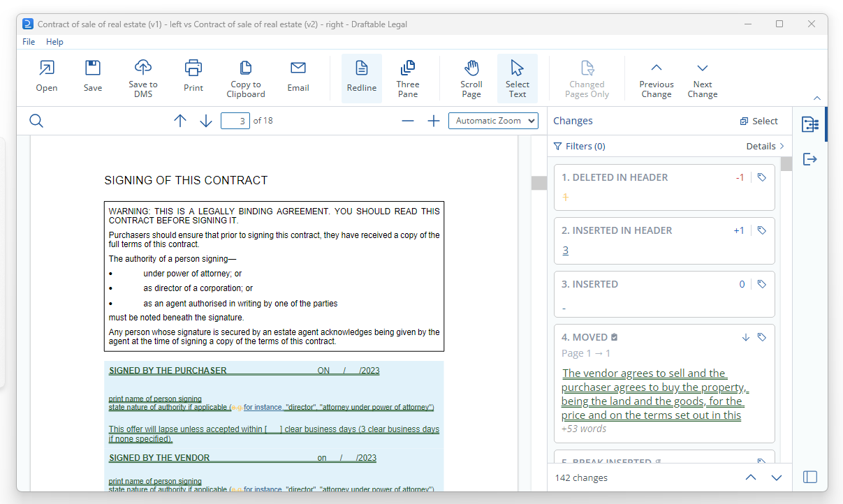Viewport: 843px width, 504px height.
Task: Toggle the Redline view mode
Action: 362,78
